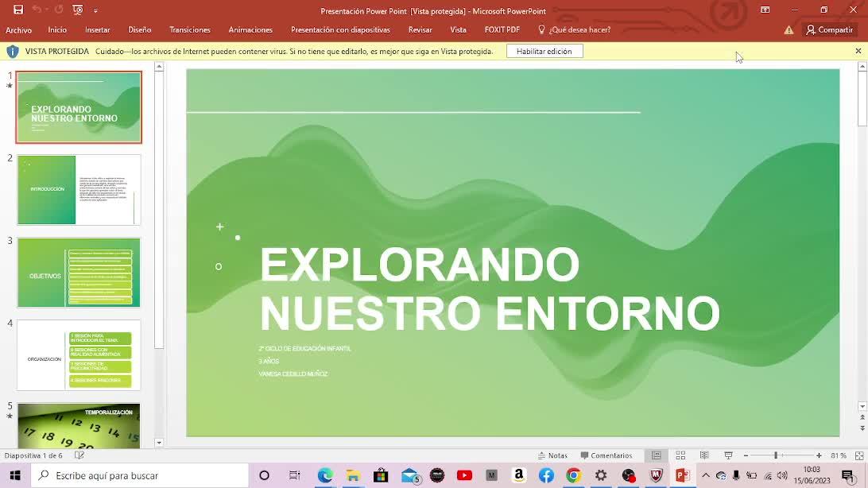Switch to the Insertar tab
Viewport: 868px width, 488px height.
tap(98, 30)
